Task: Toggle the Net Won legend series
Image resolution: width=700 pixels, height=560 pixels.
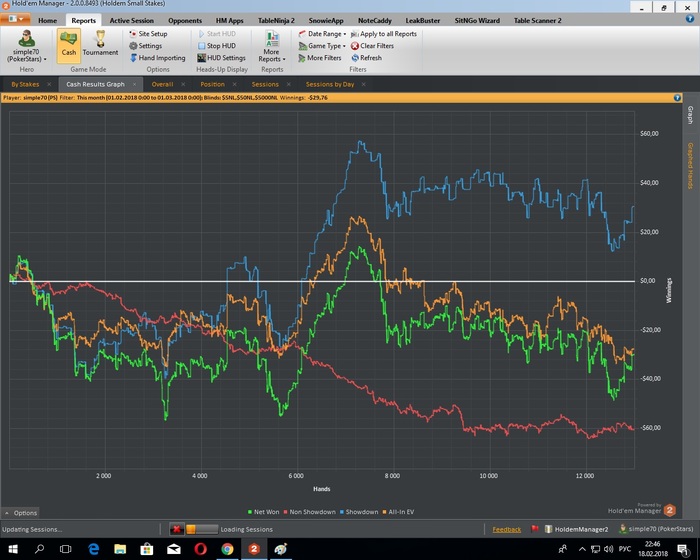Action: coord(263,512)
